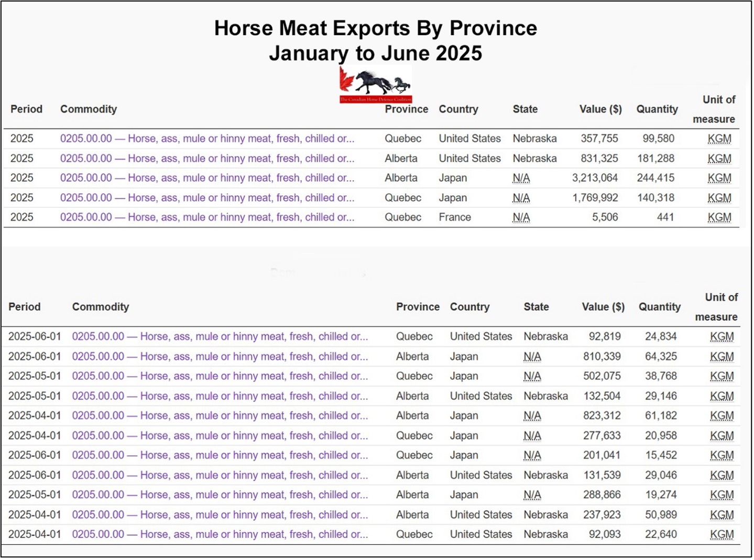Open commodity link in the 3,213,064 value row
The height and width of the screenshot is (560, 754).
point(207,178)
